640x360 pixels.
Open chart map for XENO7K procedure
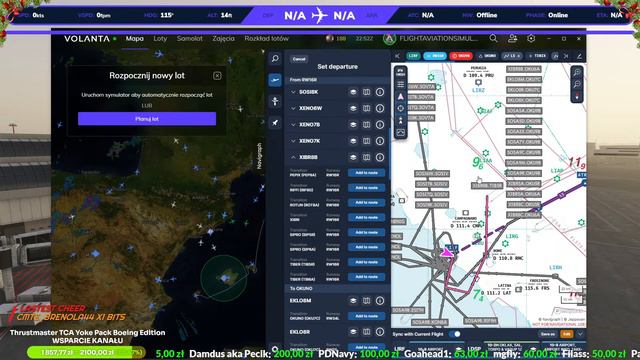(367, 141)
